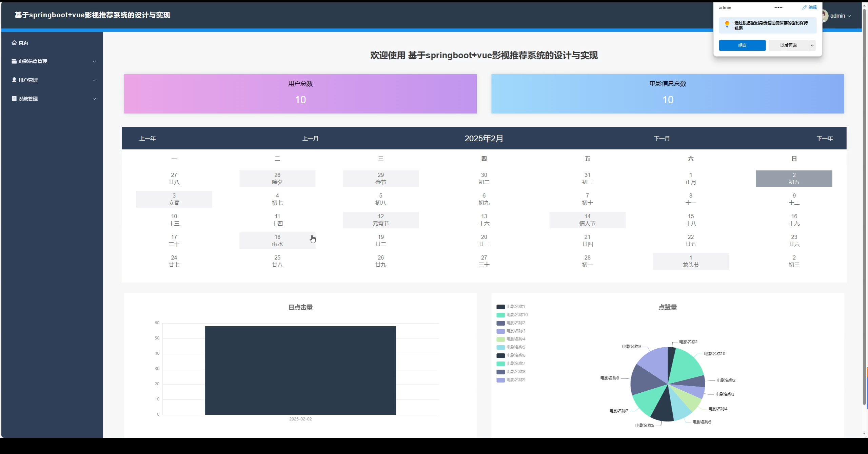Click the document icon for 系统管理

pyautogui.click(x=14, y=99)
